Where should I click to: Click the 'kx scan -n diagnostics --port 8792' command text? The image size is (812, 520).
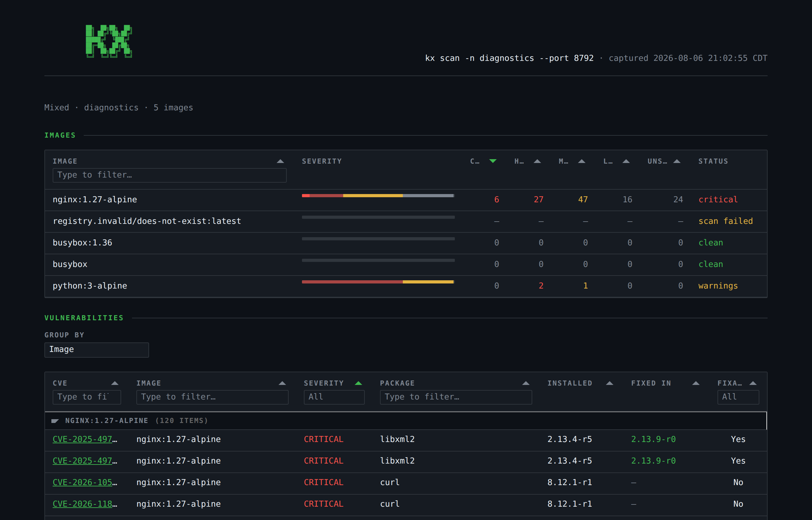509,58
